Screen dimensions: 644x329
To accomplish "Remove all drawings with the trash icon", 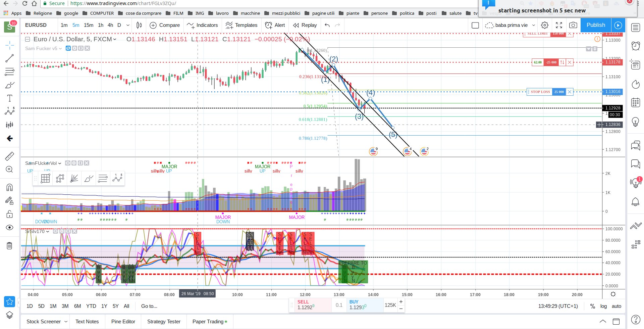I will [x=9, y=246].
